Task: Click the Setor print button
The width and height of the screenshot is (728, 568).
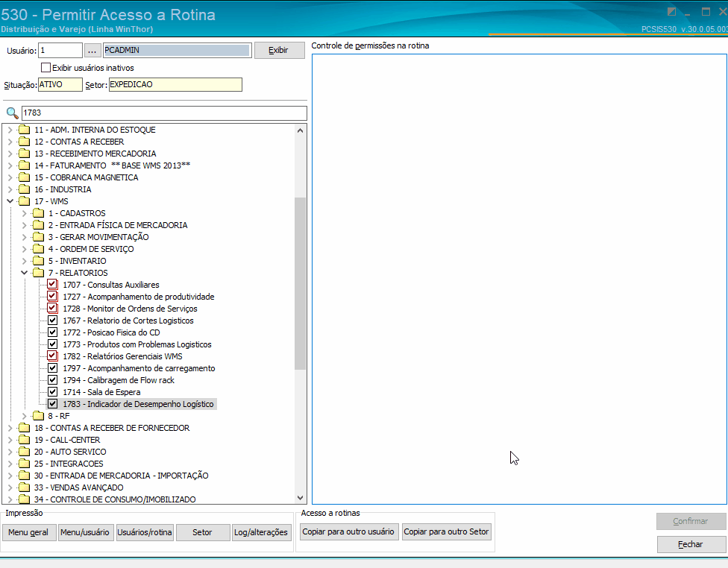Action: click(203, 532)
